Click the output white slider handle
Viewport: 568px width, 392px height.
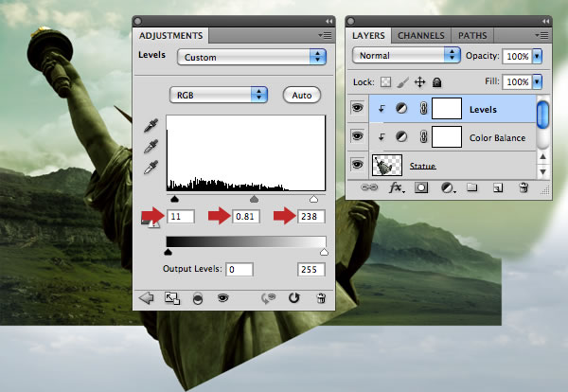[x=324, y=252]
